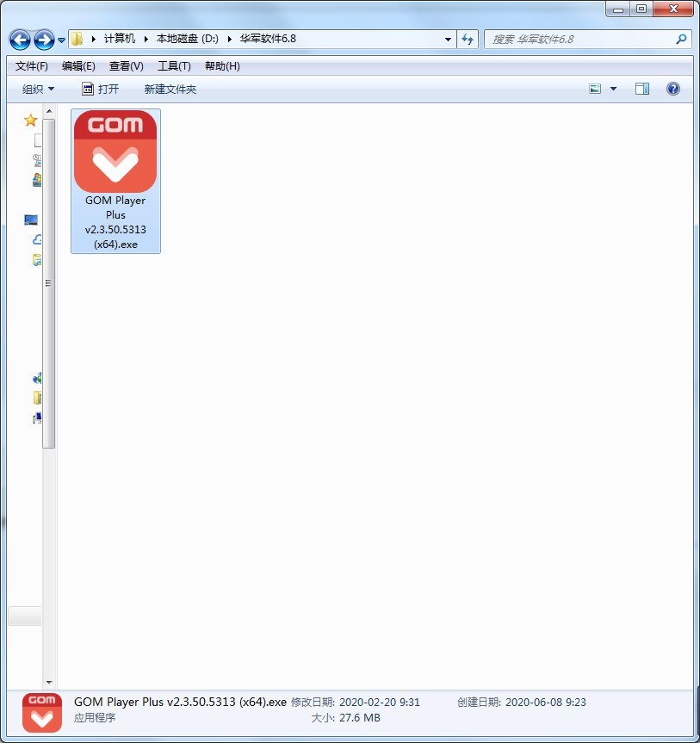
Task: Open help with the blue question mark icon
Action: coord(673,89)
